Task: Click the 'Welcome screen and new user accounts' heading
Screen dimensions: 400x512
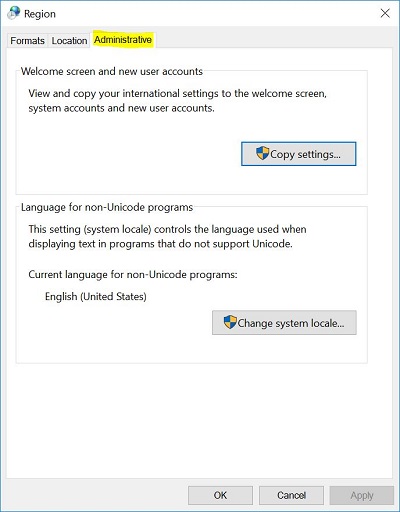Action: [x=112, y=71]
